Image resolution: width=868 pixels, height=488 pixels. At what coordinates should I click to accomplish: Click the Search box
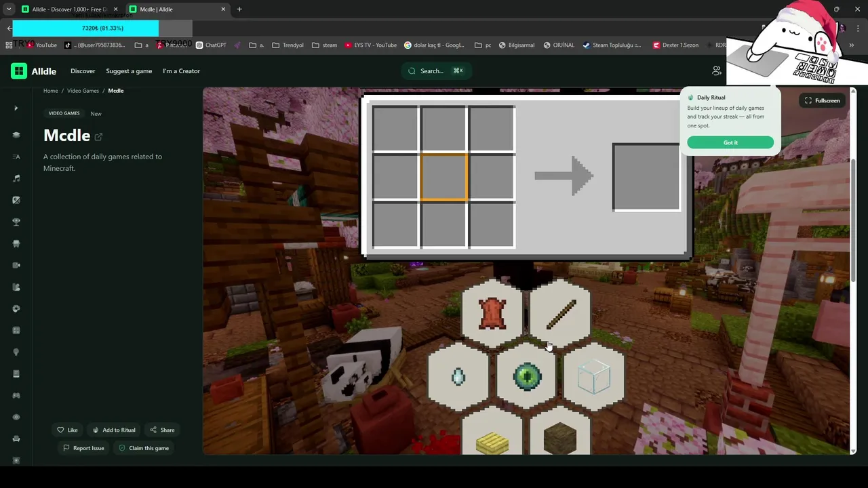(x=436, y=70)
